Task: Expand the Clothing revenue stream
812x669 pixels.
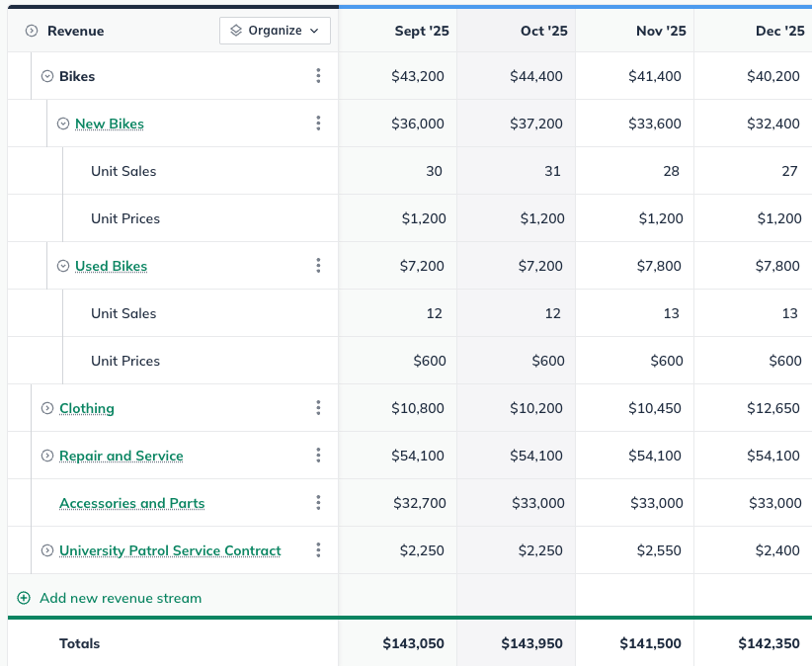Action: (x=46, y=408)
